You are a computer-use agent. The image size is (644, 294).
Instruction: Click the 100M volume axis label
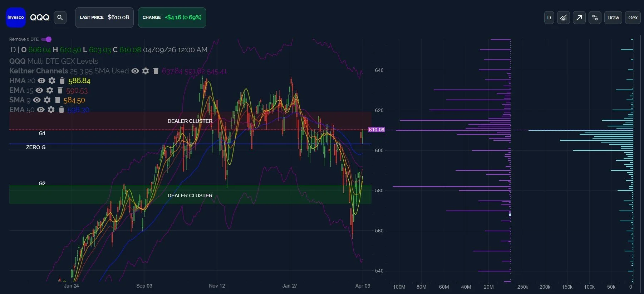click(x=399, y=287)
